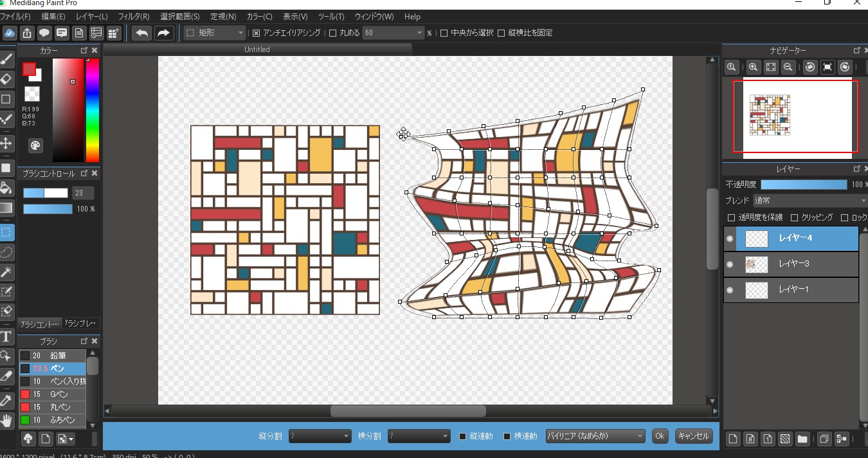The width and height of the screenshot is (868, 458).
Task: Toggle the 丸める checkbox
Action: coord(332,33)
